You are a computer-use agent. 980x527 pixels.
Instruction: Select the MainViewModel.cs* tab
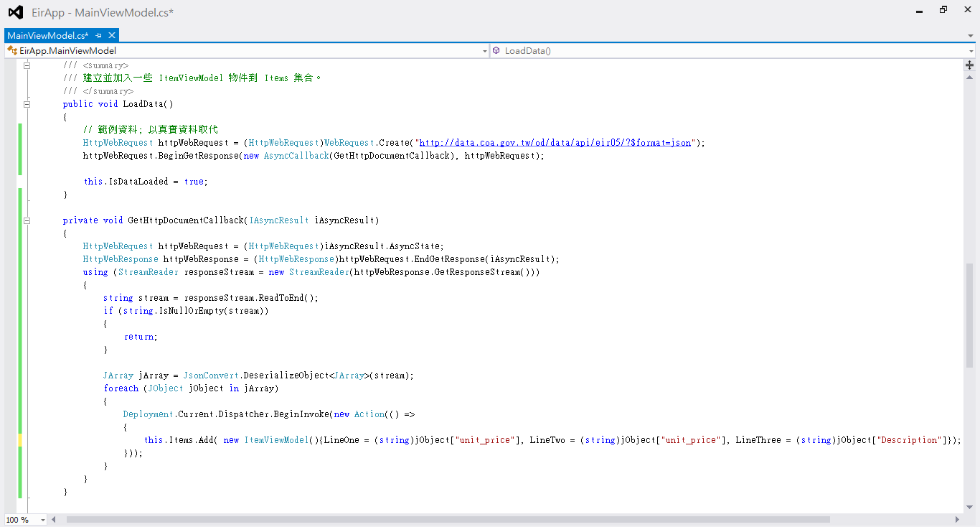(x=48, y=35)
